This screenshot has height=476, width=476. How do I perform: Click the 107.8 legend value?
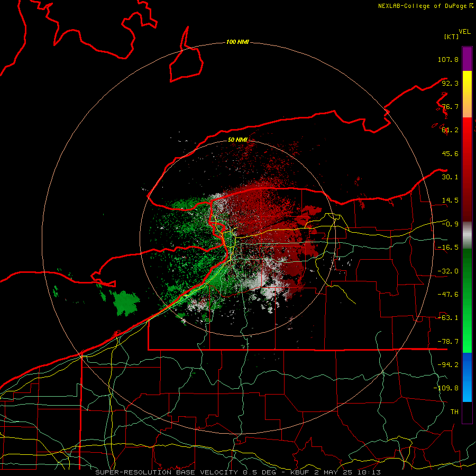tap(448, 59)
